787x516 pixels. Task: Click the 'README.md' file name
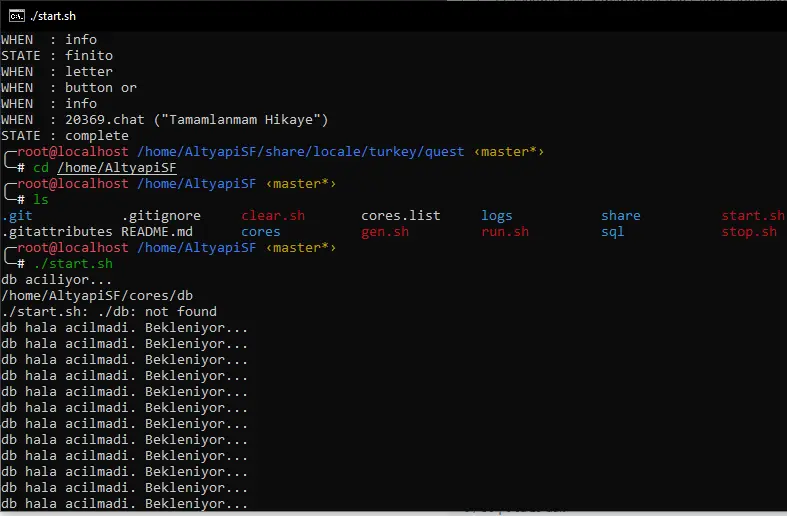coord(157,232)
